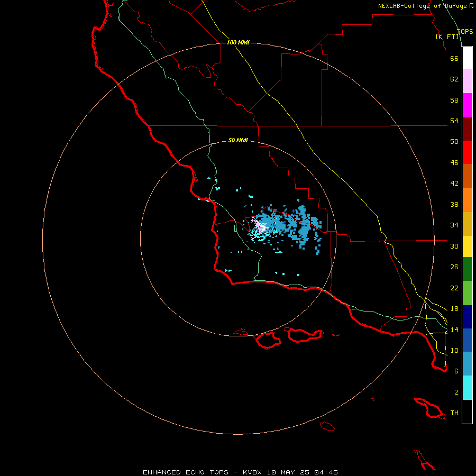Click the "TH" threshold legend label

pos(454,413)
